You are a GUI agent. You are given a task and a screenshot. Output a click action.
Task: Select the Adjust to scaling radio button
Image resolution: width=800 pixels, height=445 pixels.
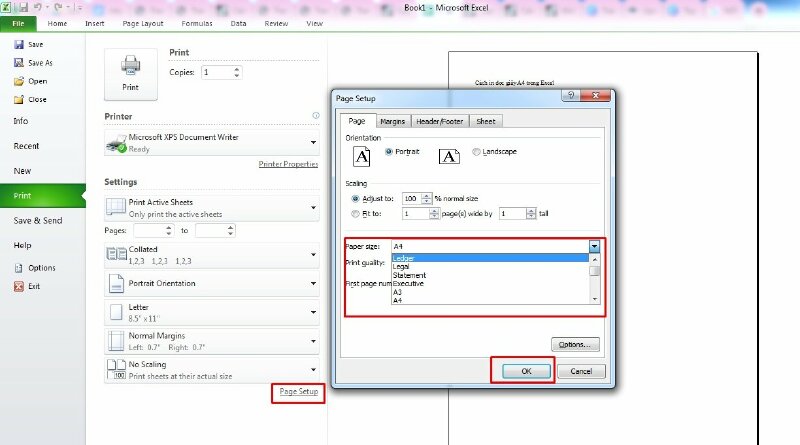[x=355, y=199]
